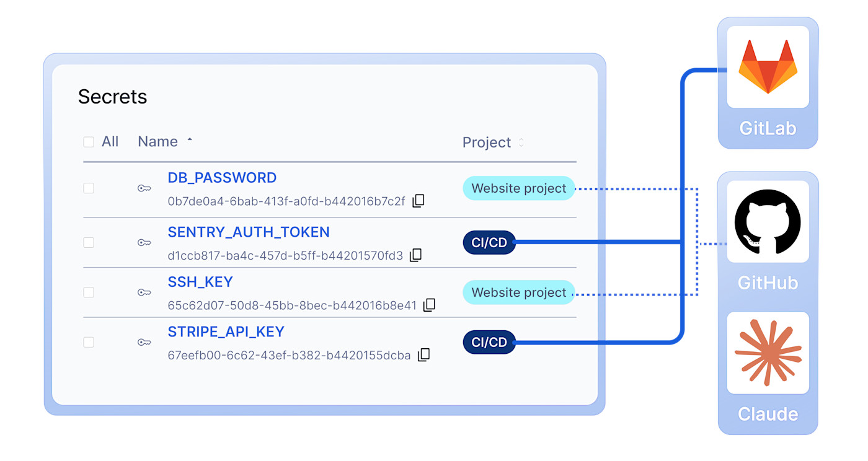Tick the SSH_KEY row checkbox

89,292
